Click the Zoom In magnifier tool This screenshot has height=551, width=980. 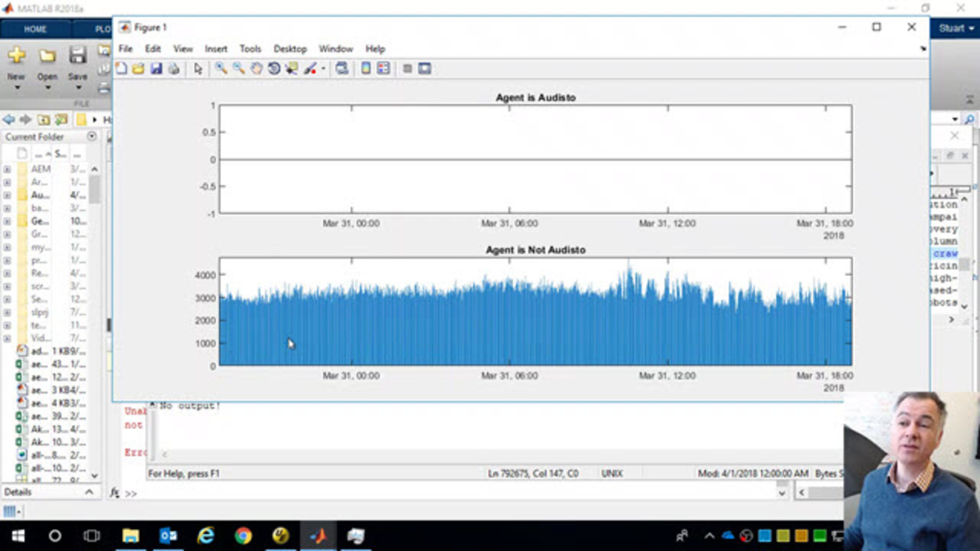220,69
